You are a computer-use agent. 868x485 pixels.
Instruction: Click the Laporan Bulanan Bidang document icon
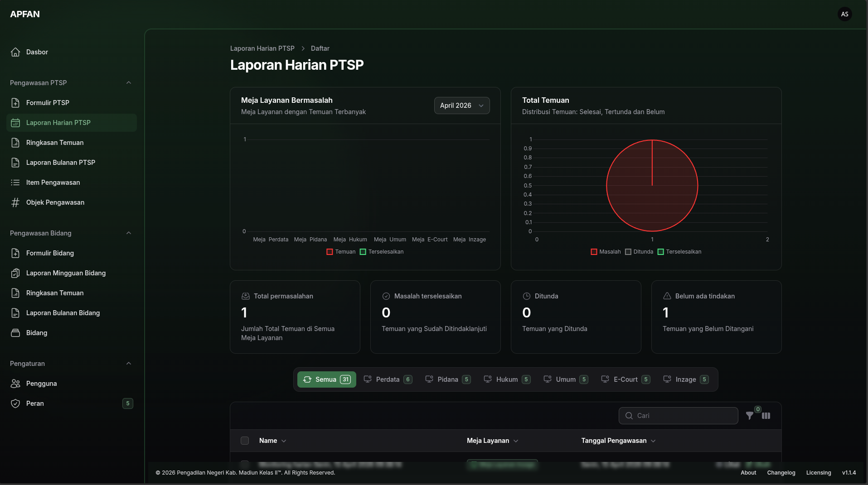(x=15, y=313)
